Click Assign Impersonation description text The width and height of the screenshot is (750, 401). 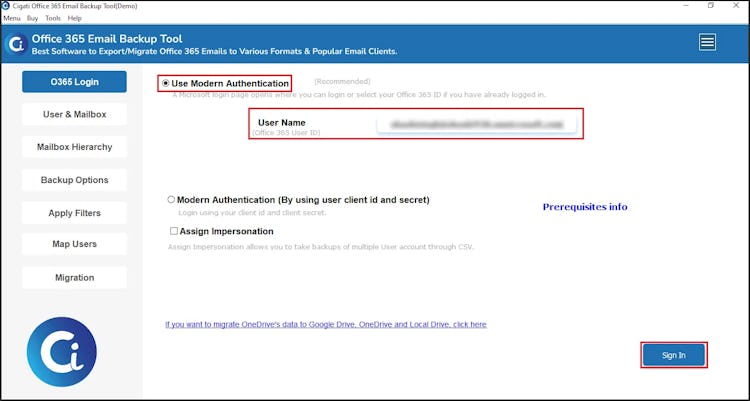pos(320,247)
